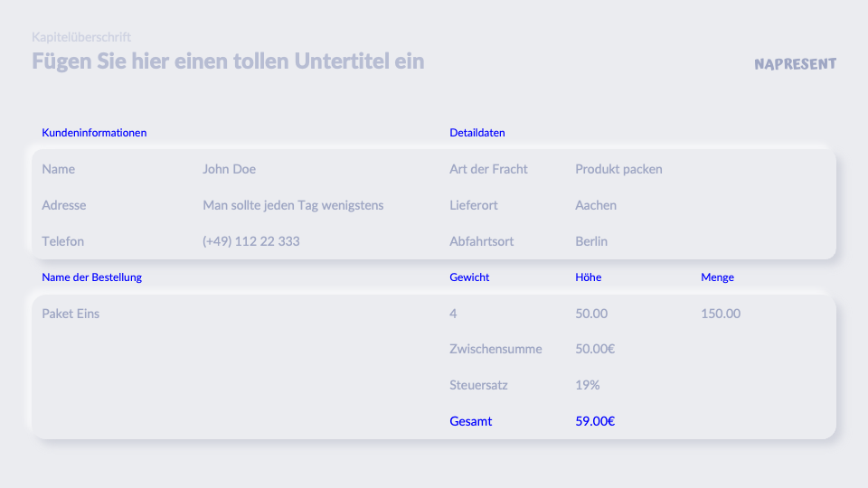The image size is (868, 488).
Task: Click the Menge column header
Action: pyautogui.click(x=717, y=277)
